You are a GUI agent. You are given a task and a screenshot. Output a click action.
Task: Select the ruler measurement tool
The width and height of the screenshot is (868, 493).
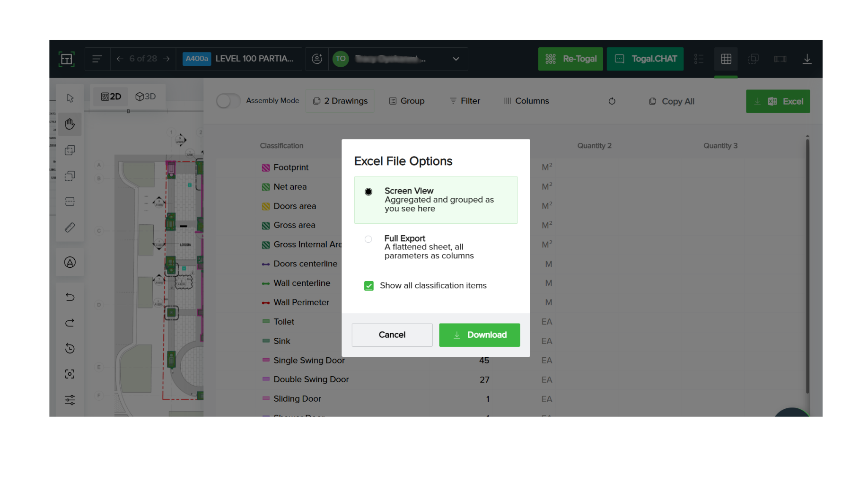[70, 227]
